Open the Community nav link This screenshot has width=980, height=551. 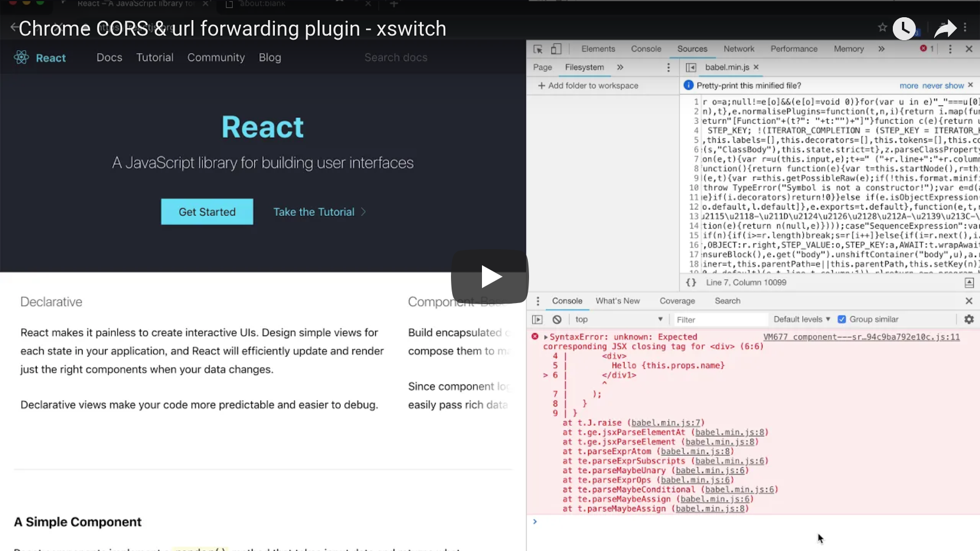coord(216,57)
